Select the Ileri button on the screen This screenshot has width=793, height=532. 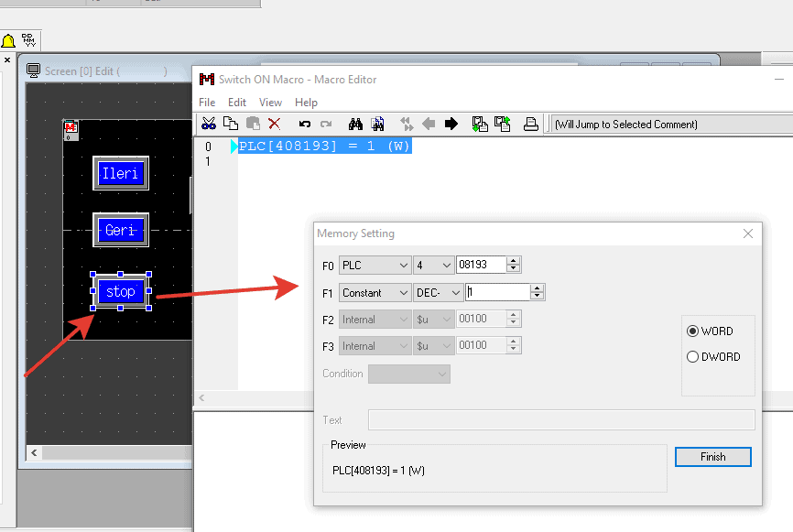click(121, 173)
